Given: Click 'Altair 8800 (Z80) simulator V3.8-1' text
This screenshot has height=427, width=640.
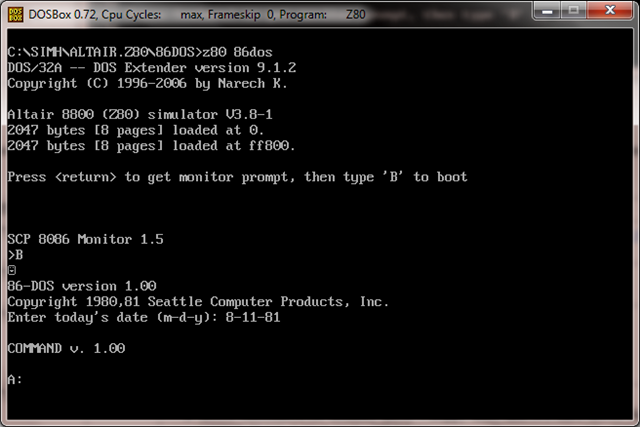Looking at the screenshot, I should 140,114.
